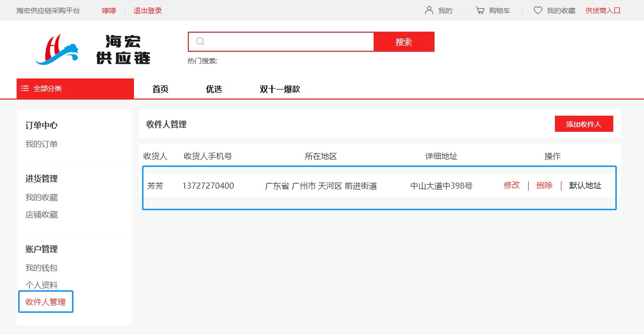Click the 收件人管理 page title

pos(166,124)
